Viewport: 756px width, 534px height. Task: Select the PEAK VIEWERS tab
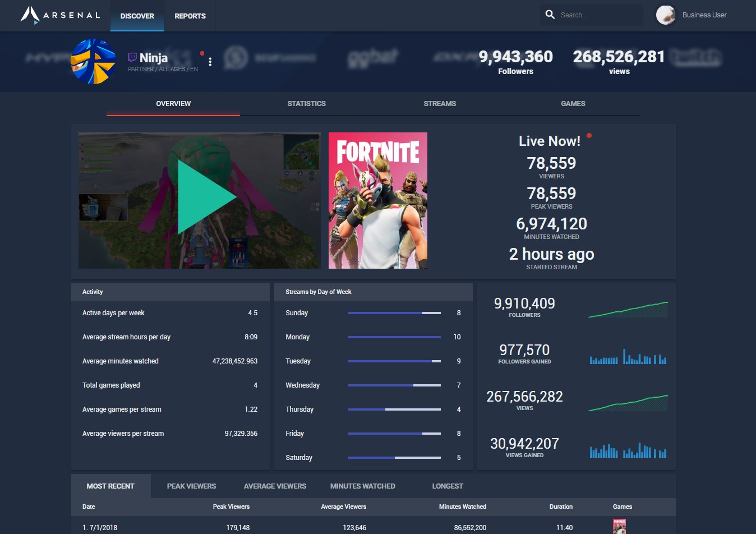pyautogui.click(x=191, y=486)
